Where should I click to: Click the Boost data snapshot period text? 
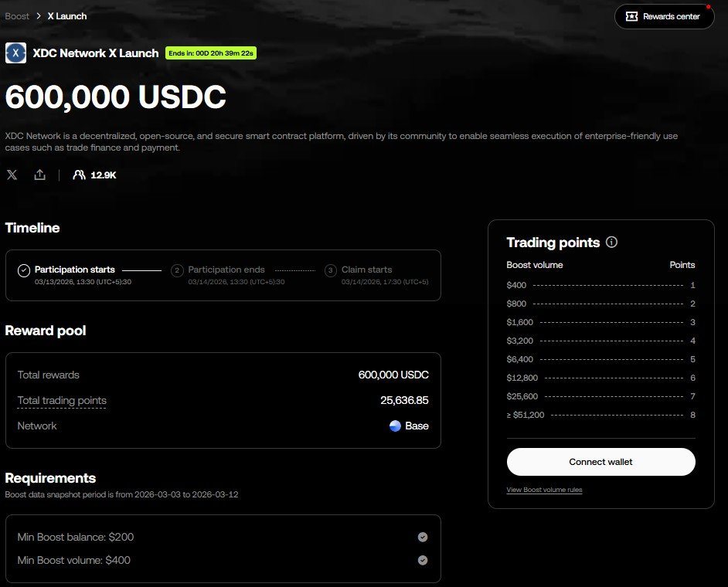tap(121, 494)
